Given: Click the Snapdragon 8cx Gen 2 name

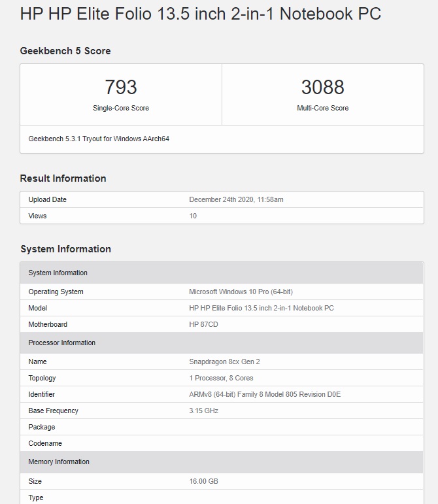Looking at the screenshot, I should click(x=224, y=361).
